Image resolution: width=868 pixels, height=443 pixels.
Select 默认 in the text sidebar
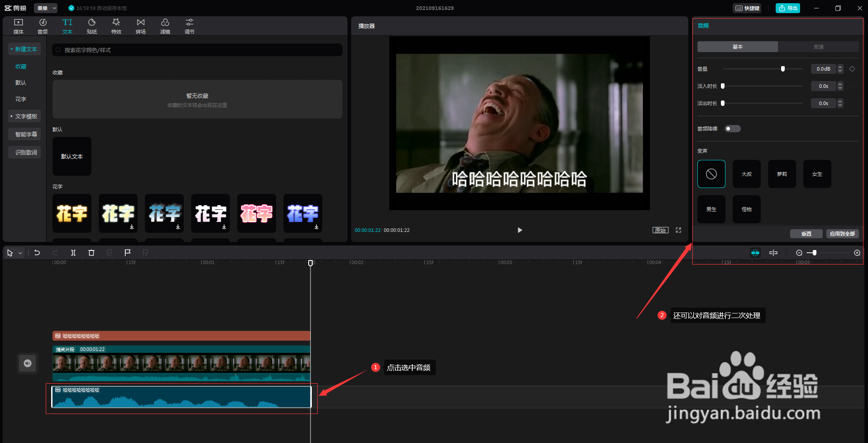coord(21,82)
